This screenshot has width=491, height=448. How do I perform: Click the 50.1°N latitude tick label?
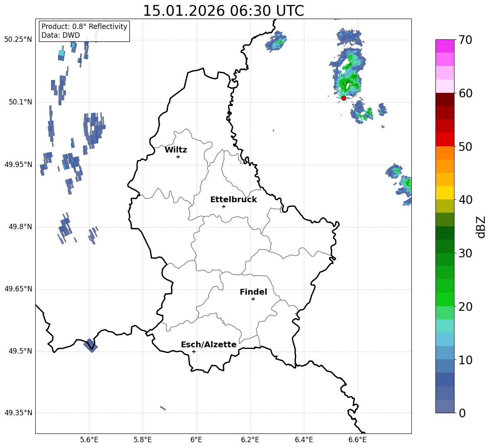21,102
